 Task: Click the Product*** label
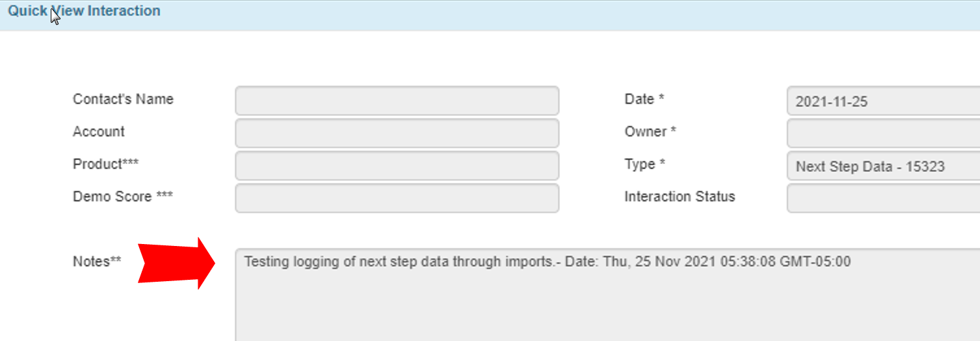(x=105, y=164)
